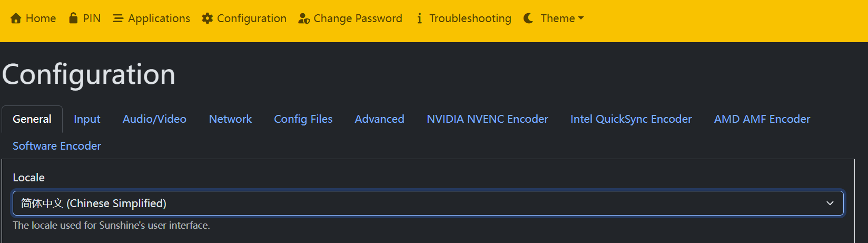This screenshot has height=243, width=868.
Task: Select the General tab
Action: coord(32,119)
